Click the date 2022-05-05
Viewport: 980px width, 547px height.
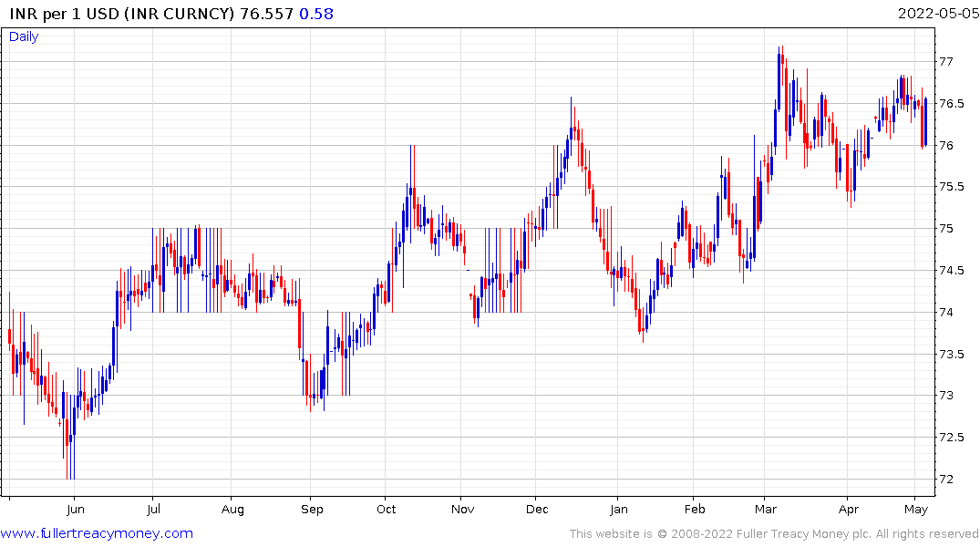pyautogui.click(x=938, y=14)
